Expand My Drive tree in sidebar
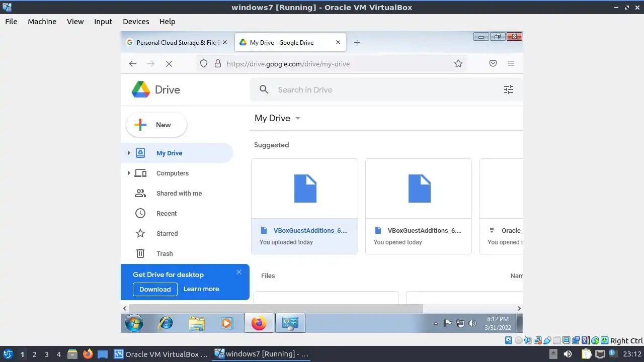 point(129,153)
